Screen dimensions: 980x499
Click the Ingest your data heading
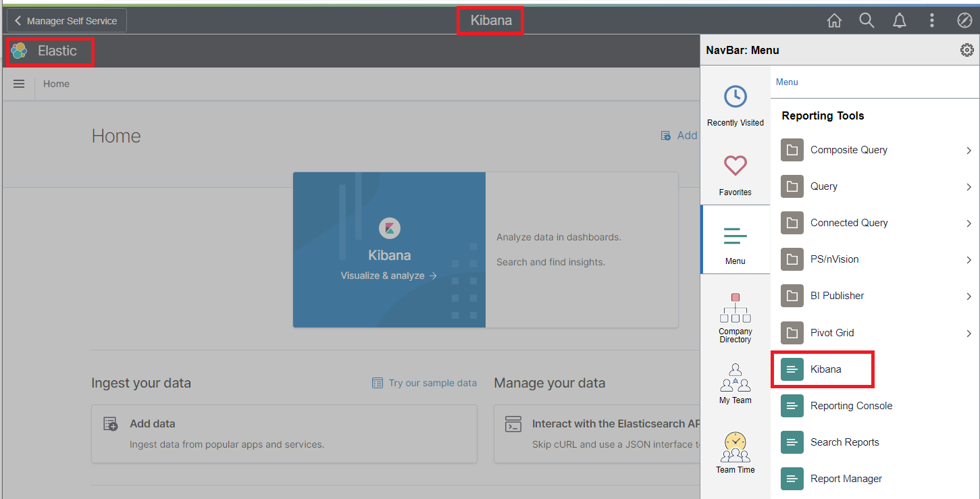tap(141, 383)
